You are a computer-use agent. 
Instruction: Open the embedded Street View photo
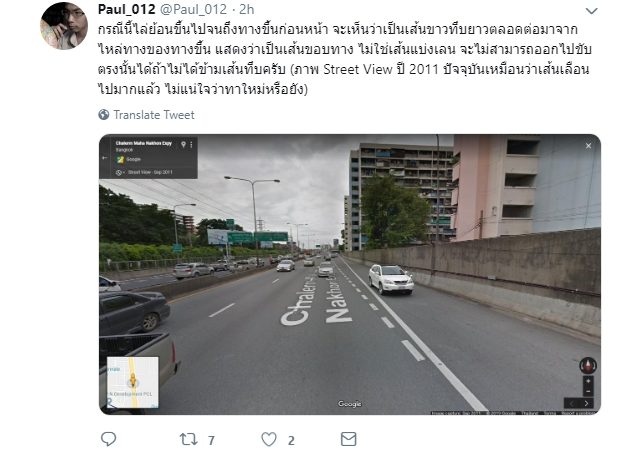point(350,274)
